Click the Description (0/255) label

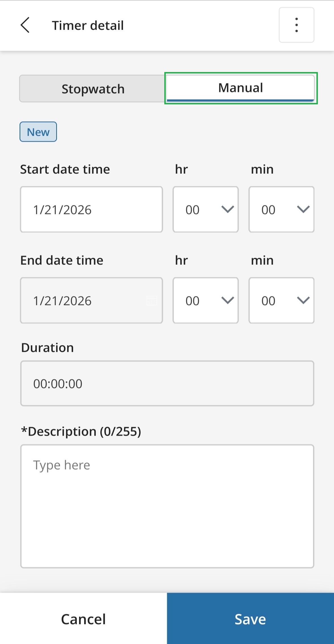(81, 432)
